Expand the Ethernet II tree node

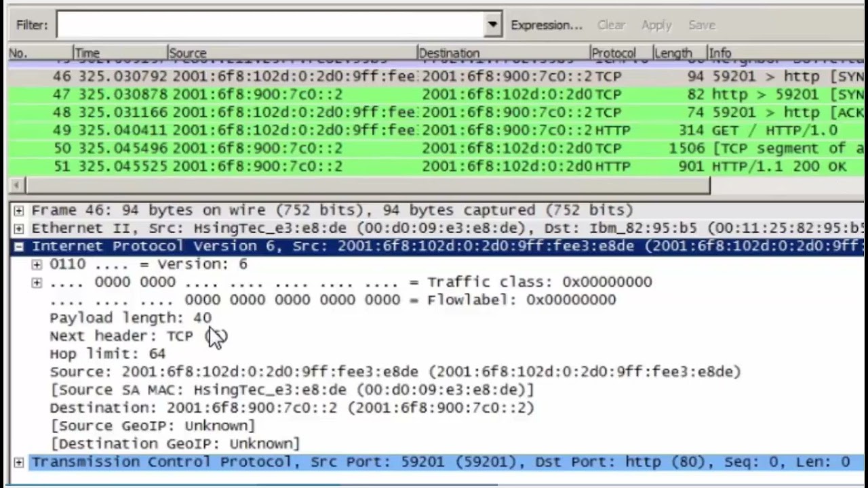(x=19, y=228)
